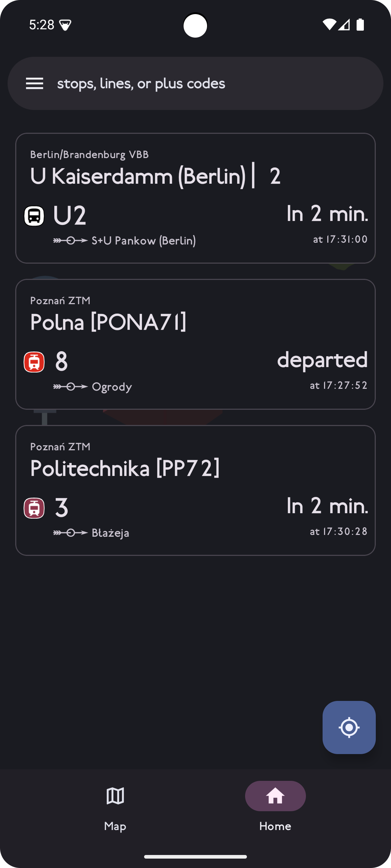Tap the 'departed' status for line 8
The height and width of the screenshot is (868, 391).
pos(322,360)
